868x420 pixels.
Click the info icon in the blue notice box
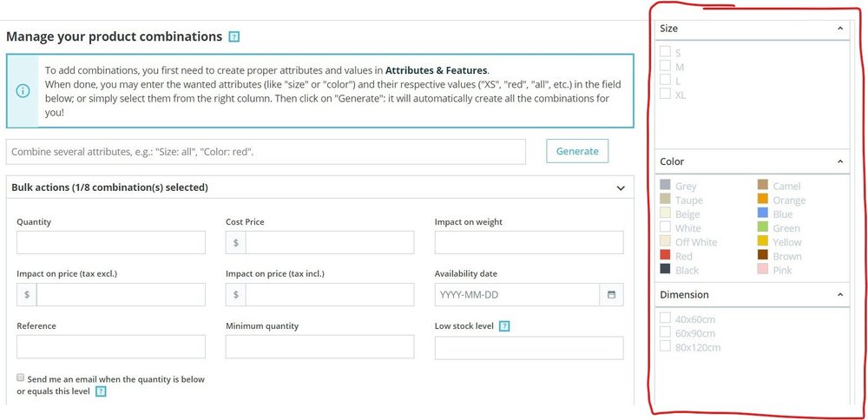(23, 90)
